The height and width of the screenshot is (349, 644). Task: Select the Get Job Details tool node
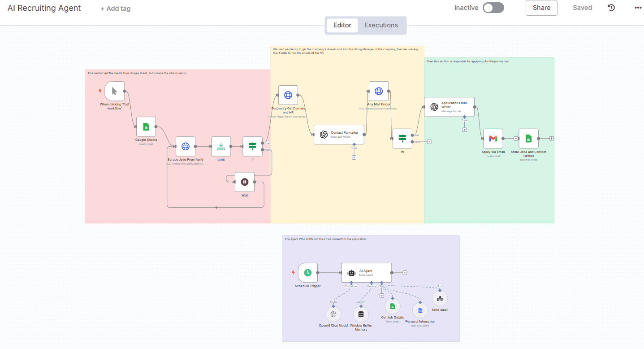point(392,306)
